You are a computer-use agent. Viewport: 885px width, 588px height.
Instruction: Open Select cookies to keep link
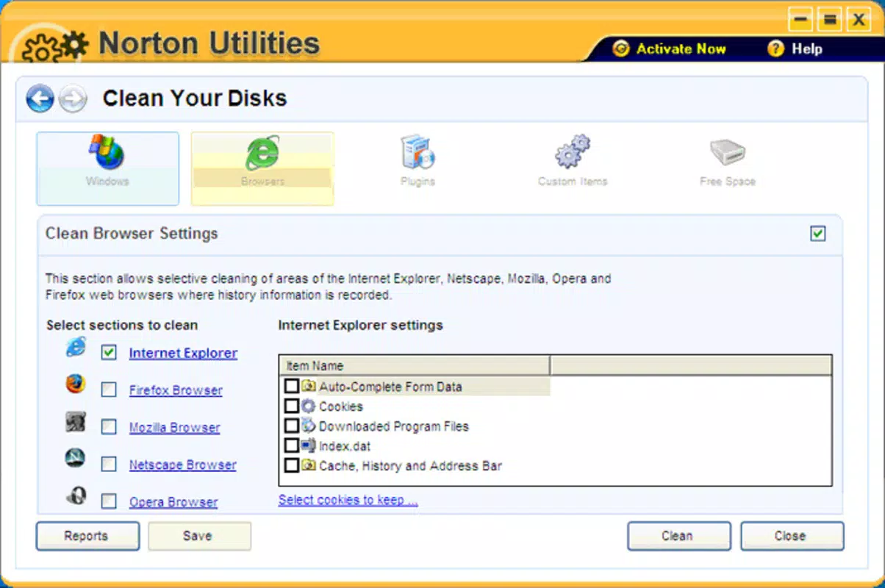coord(348,500)
